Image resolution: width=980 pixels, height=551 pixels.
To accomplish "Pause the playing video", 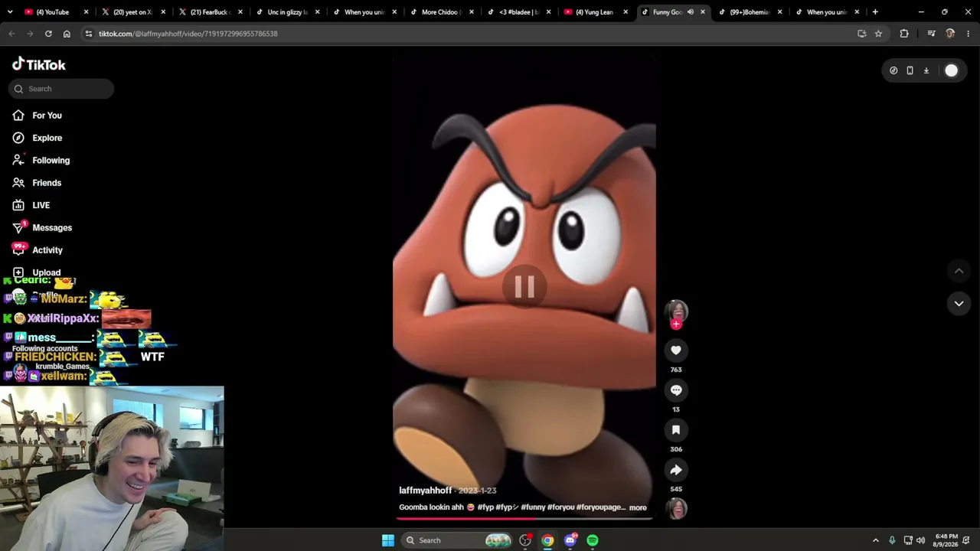I will (x=524, y=287).
